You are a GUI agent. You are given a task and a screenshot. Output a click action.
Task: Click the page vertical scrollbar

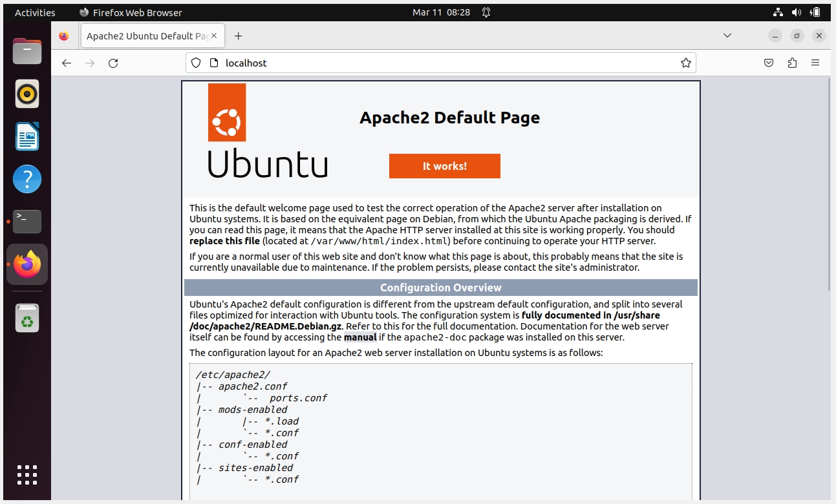(830, 185)
